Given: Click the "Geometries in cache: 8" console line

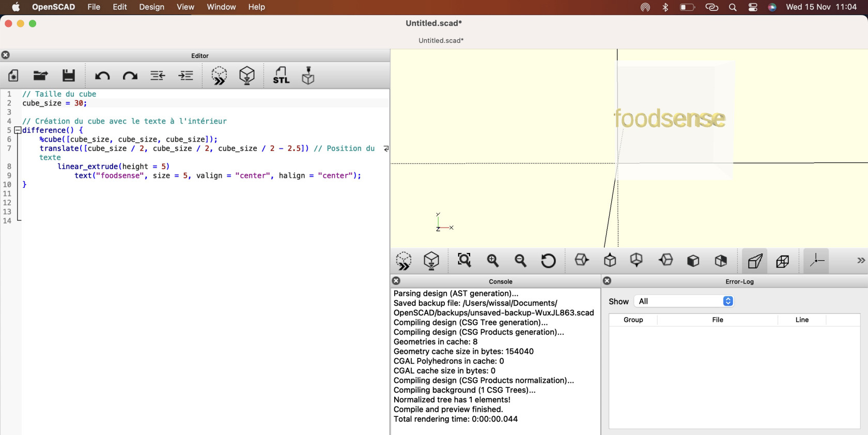Looking at the screenshot, I should point(436,342).
